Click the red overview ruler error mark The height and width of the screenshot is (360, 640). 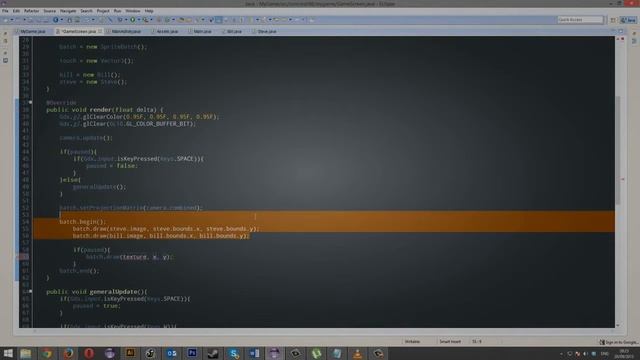tap(623, 179)
